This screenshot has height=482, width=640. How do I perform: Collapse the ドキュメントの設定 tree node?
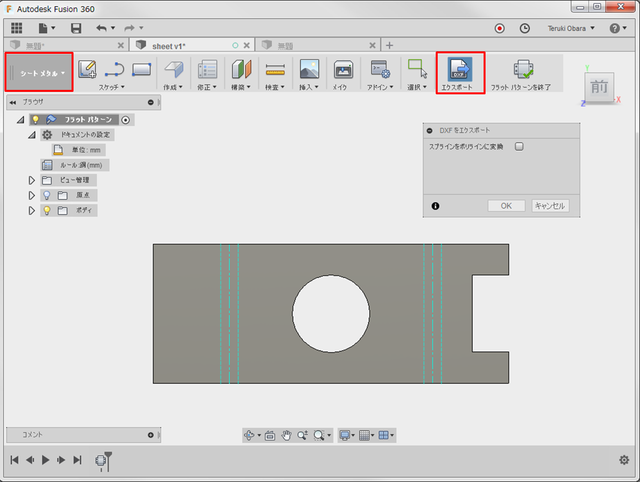(31, 135)
